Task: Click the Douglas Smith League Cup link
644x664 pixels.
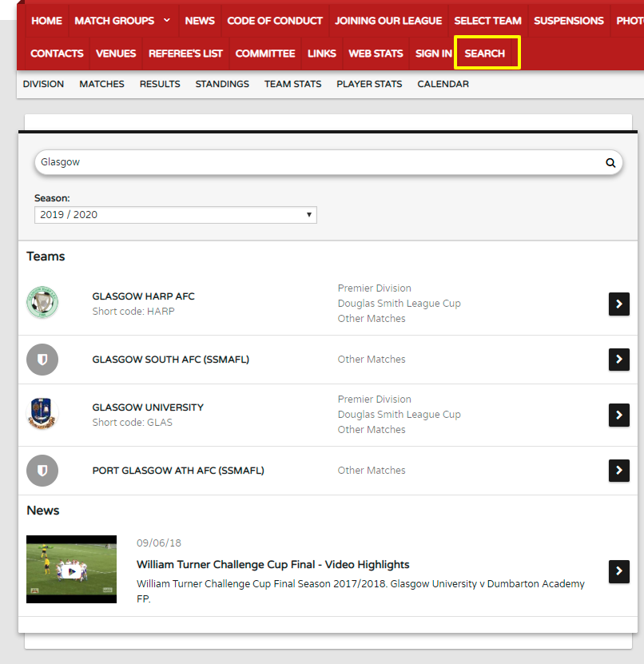Action: click(x=400, y=303)
